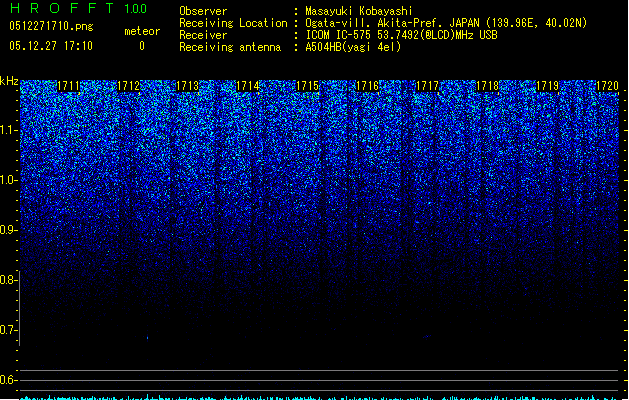The width and height of the screenshot is (629, 400).
Task: Click the 0.9 kHz axis label
Action: [x=8, y=230]
